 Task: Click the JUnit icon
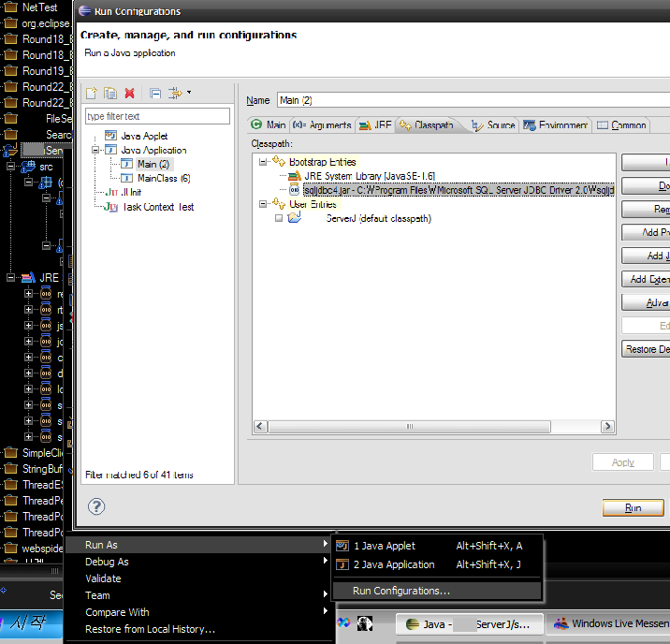(x=111, y=192)
